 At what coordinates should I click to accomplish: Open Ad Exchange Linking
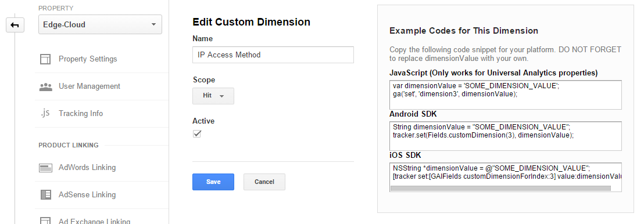[x=95, y=221]
